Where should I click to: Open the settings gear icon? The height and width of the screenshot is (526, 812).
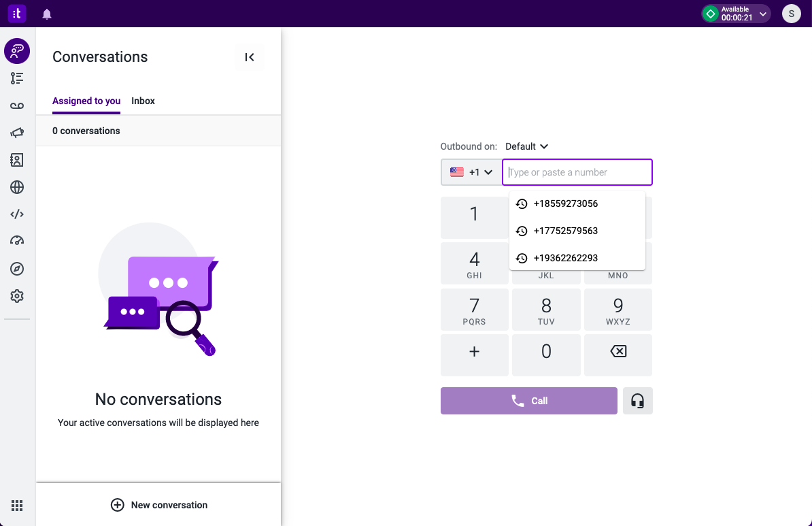click(x=17, y=296)
